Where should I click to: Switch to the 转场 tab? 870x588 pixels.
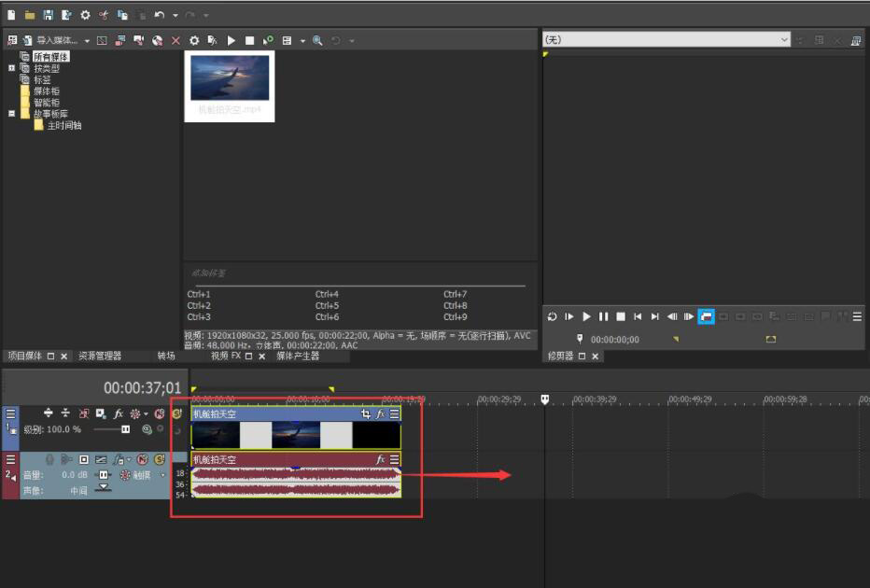165,357
